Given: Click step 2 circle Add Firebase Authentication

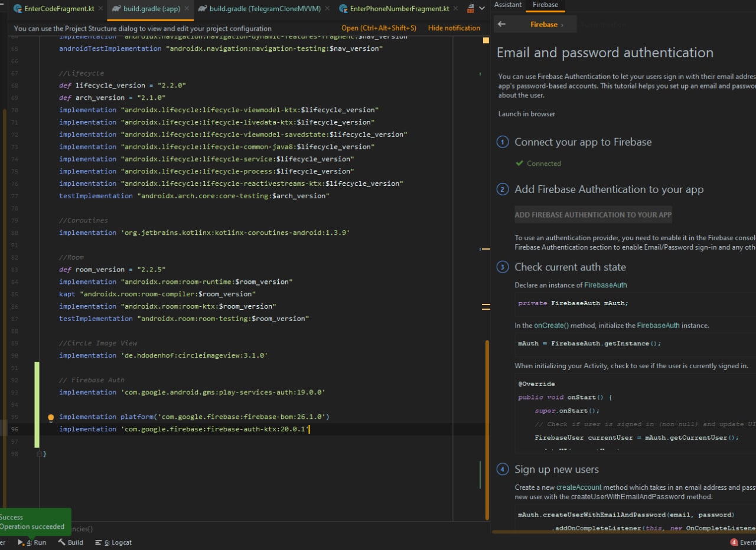Looking at the screenshot, I should [x=503, y=189].
